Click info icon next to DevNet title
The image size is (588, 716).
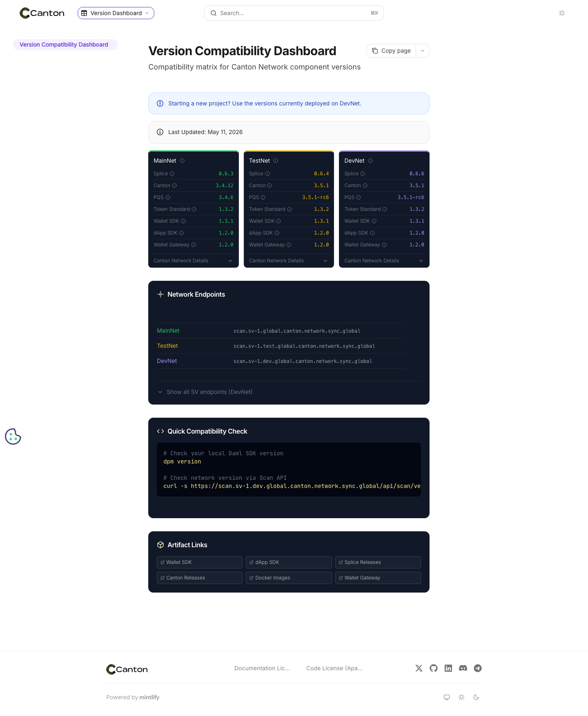(x=370, y=161)
